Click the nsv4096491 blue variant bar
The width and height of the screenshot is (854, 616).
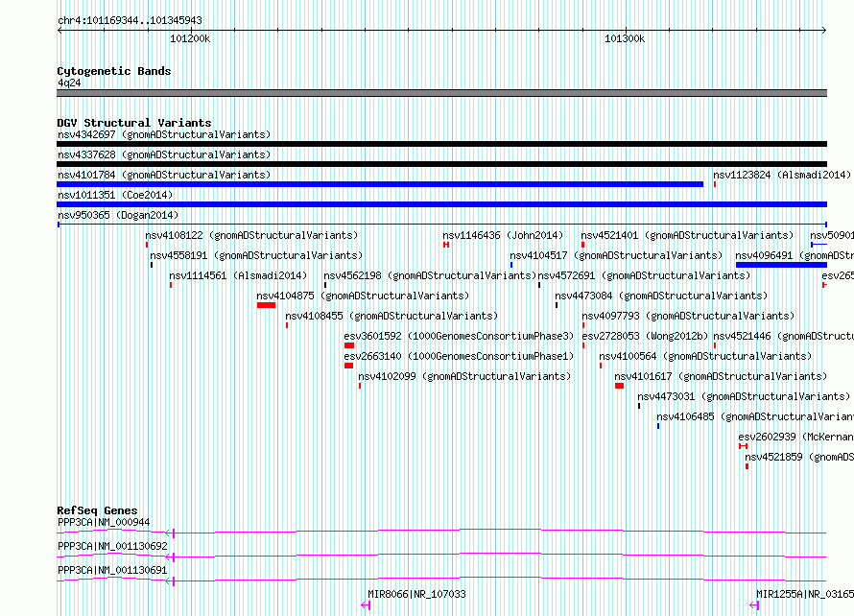[782, 265]
